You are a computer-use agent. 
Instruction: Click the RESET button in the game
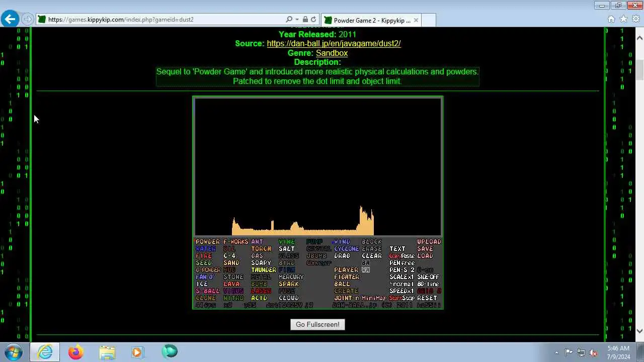(x=427, y=298)
